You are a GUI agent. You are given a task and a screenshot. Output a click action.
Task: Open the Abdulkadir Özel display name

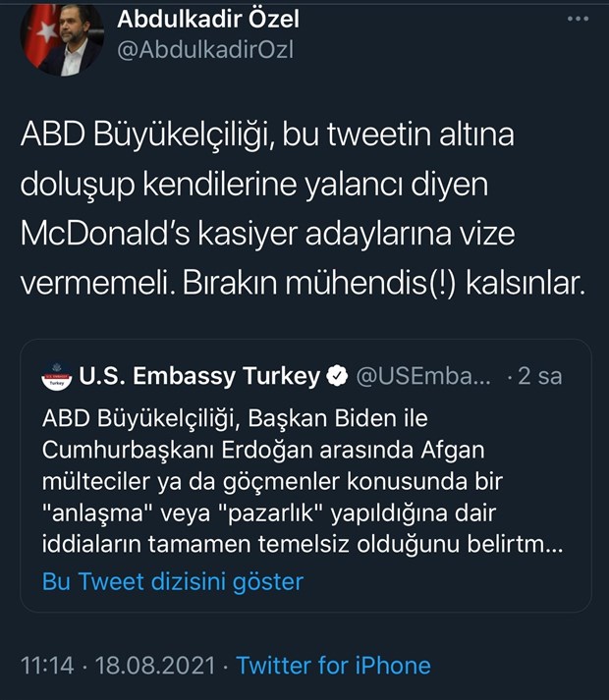(x=208, y=19)
